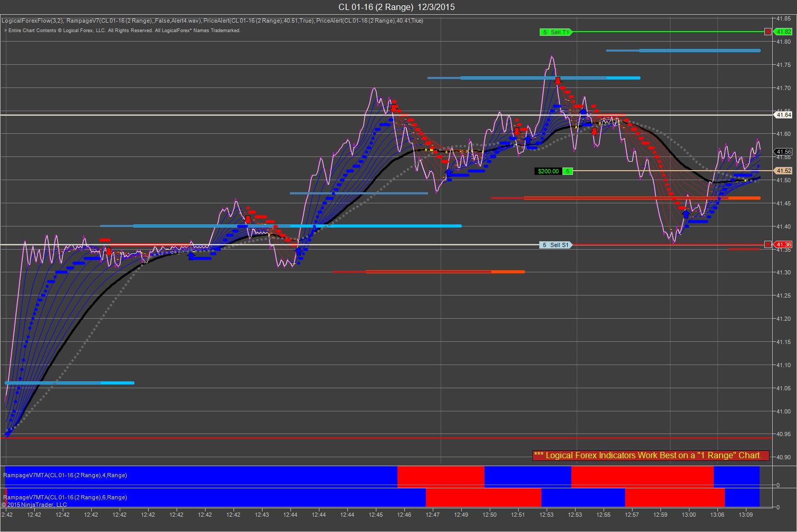Click the 41.82 target price marker
Screen dimensions: 797x532
784,32
